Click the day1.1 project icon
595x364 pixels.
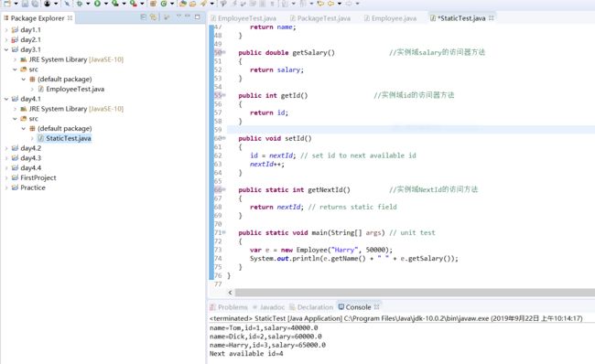[x=15, y=29]
